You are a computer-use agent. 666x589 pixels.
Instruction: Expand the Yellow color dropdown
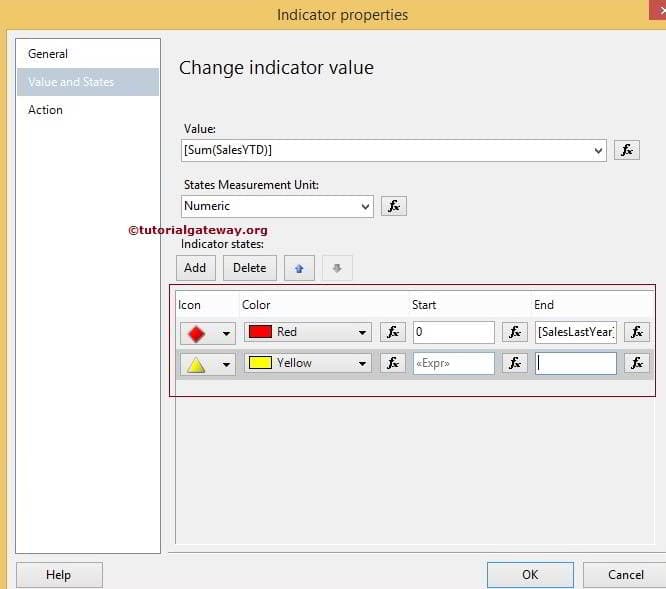362,363
